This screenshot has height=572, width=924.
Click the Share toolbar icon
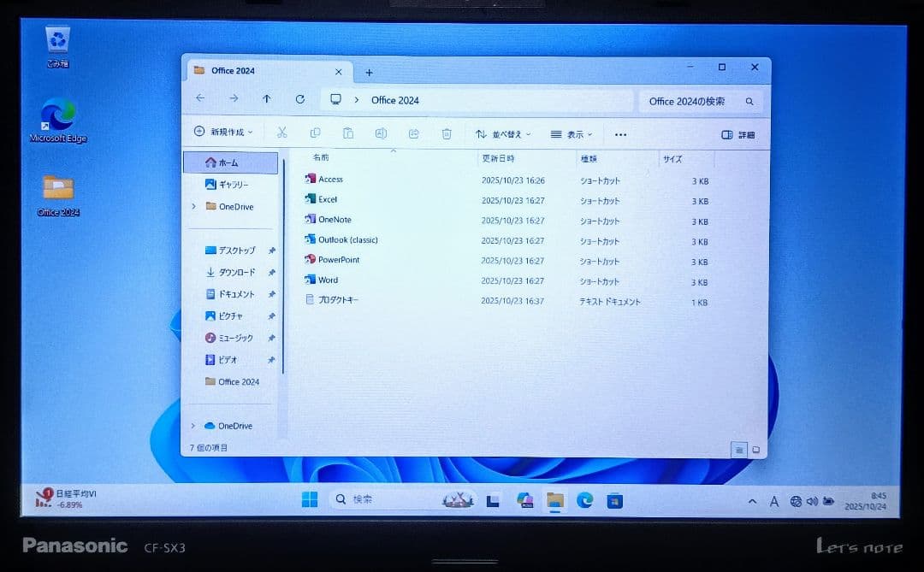coord(413,133)
